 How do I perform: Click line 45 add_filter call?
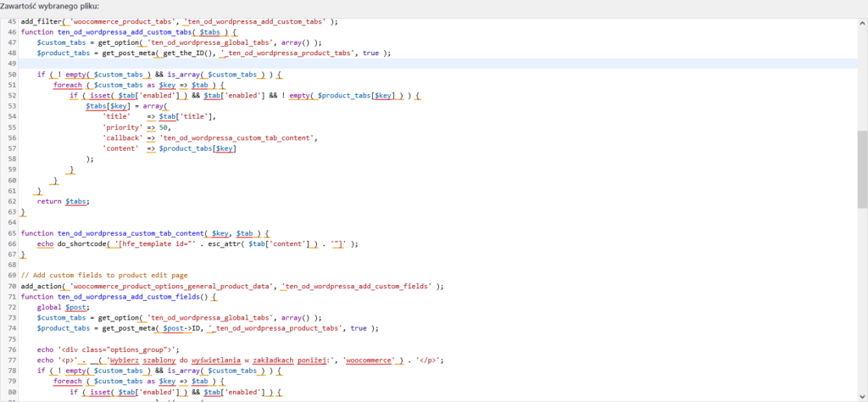pos(178,21)
